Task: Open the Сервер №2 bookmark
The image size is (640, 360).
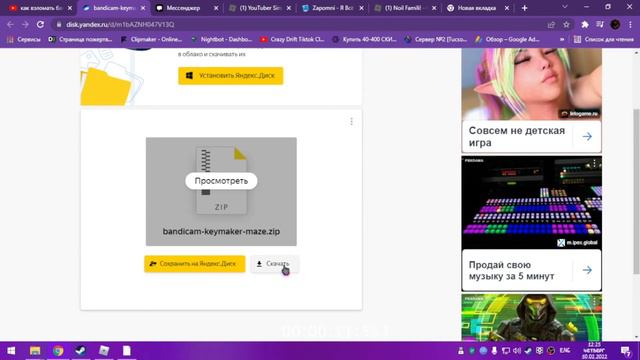Action: tap(436, 40)
